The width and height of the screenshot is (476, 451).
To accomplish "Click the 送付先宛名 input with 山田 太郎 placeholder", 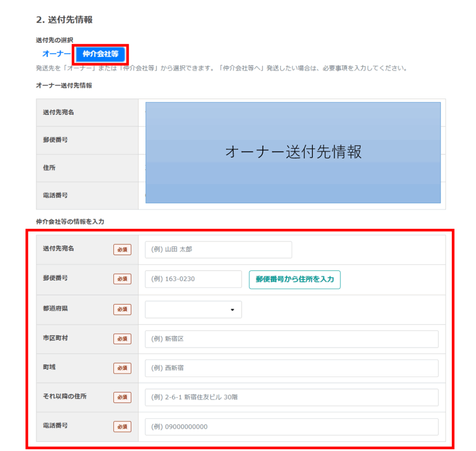I will (x=218, y=250).
